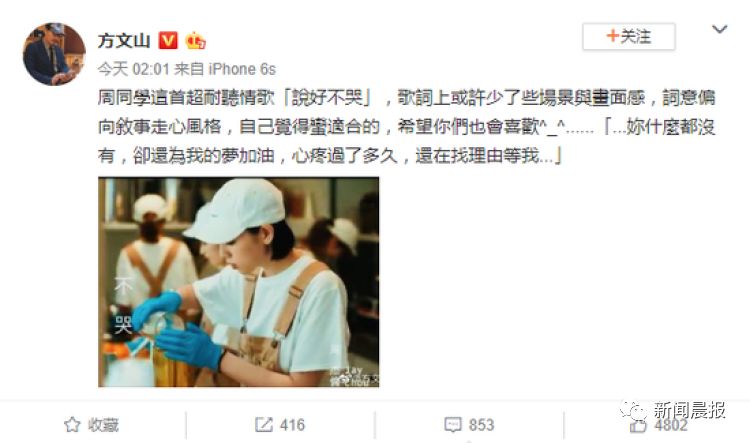Open the 853 comments count
The height and width of the screenshot is (443, 750).
point(481,425)
